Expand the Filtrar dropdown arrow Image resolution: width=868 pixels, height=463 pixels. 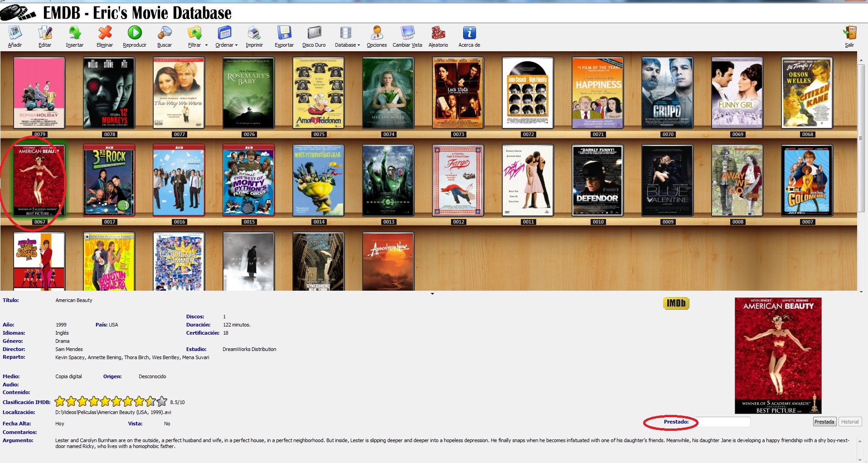coord(206,45)
